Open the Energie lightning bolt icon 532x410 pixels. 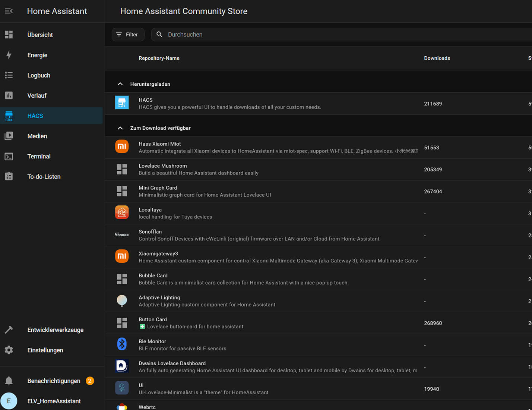click(9, 55)
